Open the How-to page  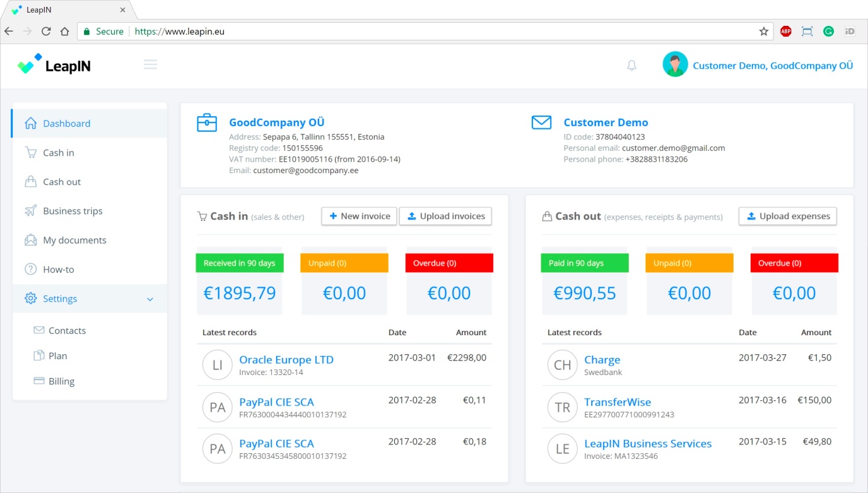(90, 269)
